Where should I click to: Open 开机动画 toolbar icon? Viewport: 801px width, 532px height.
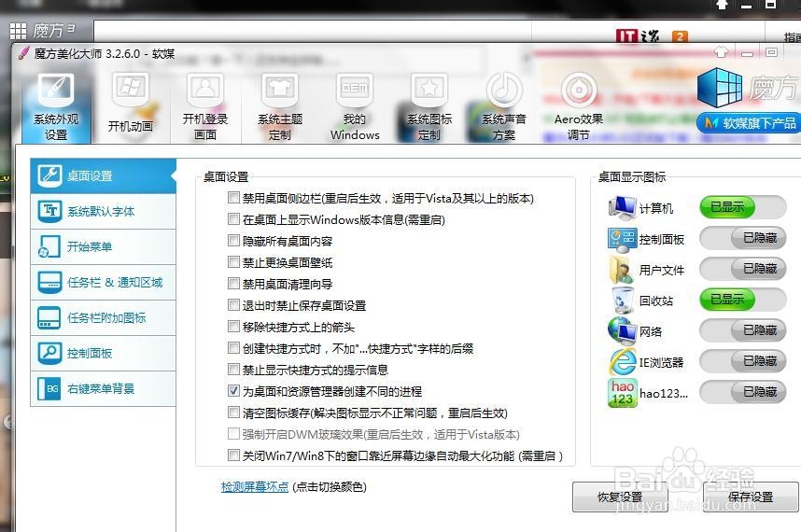tap(131, 104)
